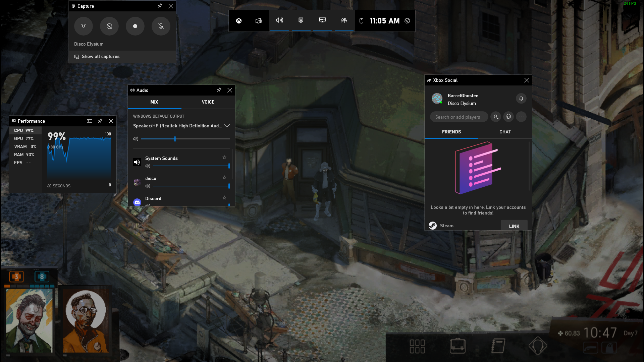
Task: Select the FPS metric
Action: tap(25, 163)
